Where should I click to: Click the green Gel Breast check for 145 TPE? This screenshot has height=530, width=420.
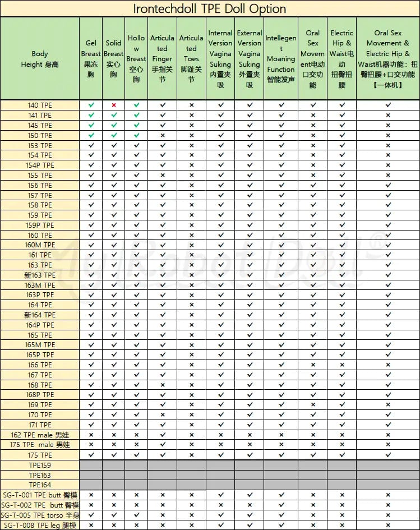point(91,125)
